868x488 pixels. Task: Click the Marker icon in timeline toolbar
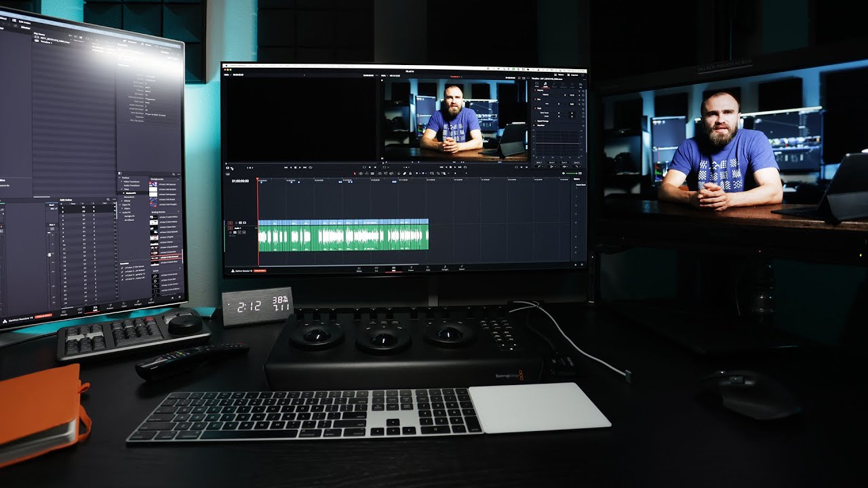tap(424, 173)
